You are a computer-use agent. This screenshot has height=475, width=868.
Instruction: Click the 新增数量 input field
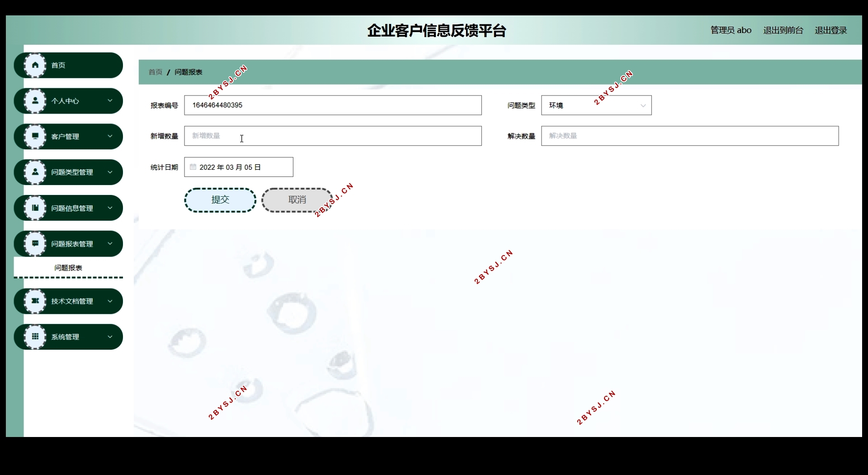click(x=333, y=136)
